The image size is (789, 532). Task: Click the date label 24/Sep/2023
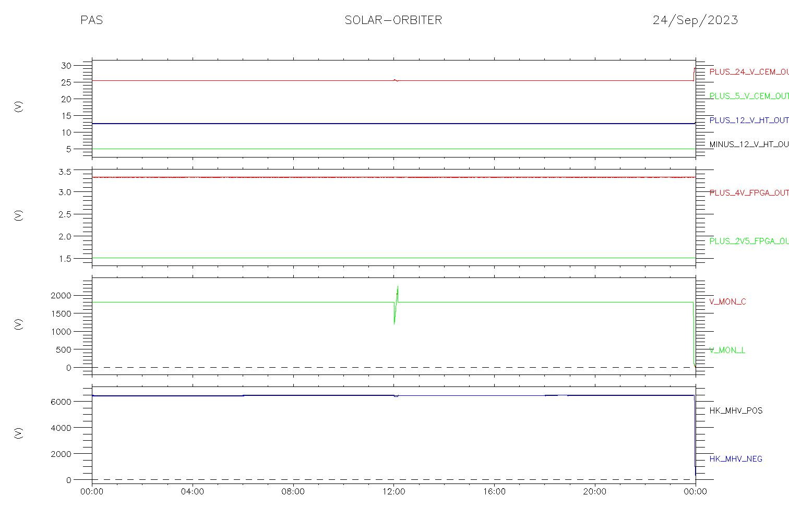click(x=695, y=20)
